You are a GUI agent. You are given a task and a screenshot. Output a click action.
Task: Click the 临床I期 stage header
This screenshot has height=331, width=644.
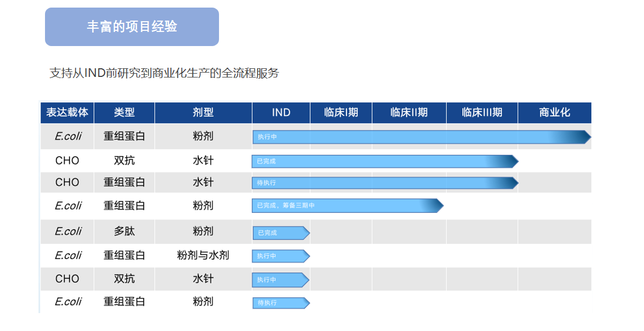point(341,113)
